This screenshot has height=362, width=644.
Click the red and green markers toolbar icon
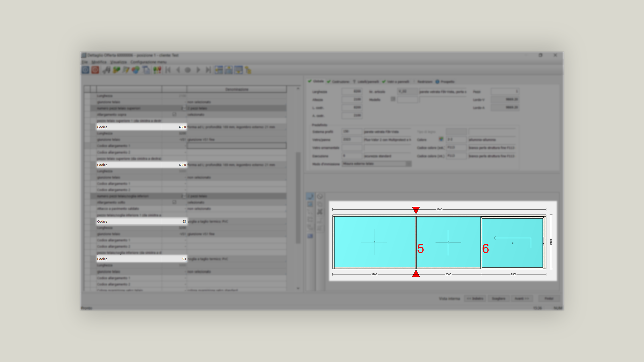157,70
